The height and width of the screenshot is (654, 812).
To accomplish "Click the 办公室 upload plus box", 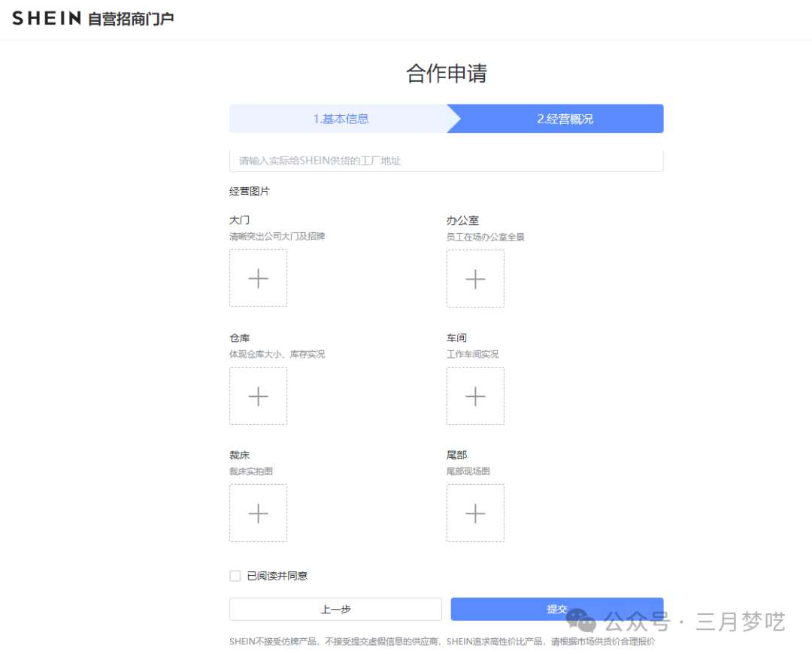I will (x=475, y=279).
